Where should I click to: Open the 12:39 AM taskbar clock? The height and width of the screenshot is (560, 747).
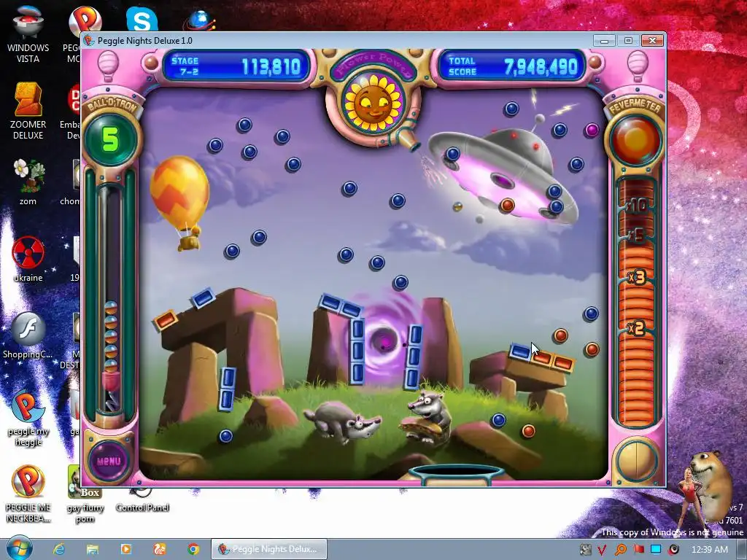pos(709,550)
